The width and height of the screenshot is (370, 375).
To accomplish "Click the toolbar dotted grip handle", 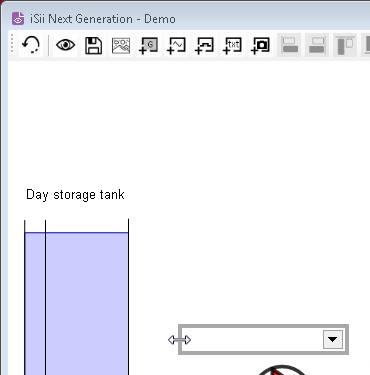I will coord(12,44).
